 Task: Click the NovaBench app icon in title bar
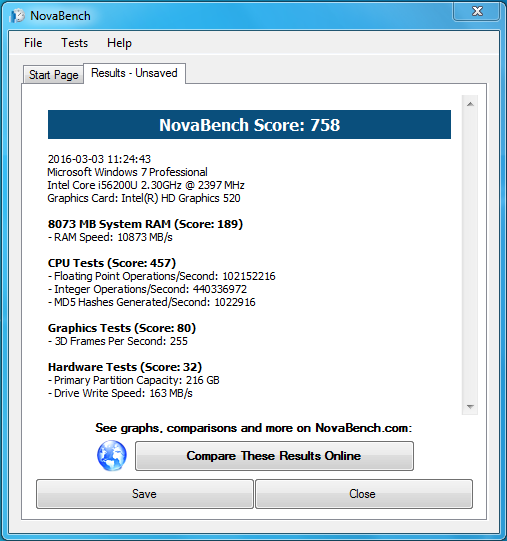pyautogui.click(x=17, y=16)
